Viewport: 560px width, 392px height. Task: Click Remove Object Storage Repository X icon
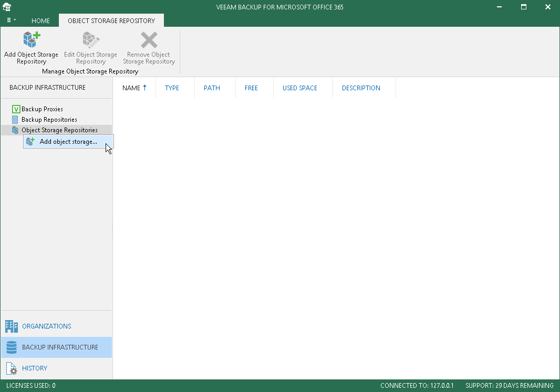click(149, 39)
